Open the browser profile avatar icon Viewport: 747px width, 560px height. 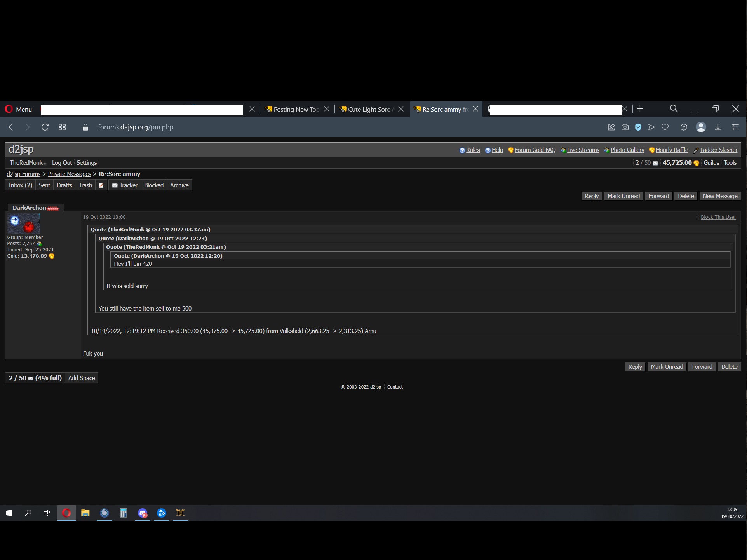coord(701,127)
